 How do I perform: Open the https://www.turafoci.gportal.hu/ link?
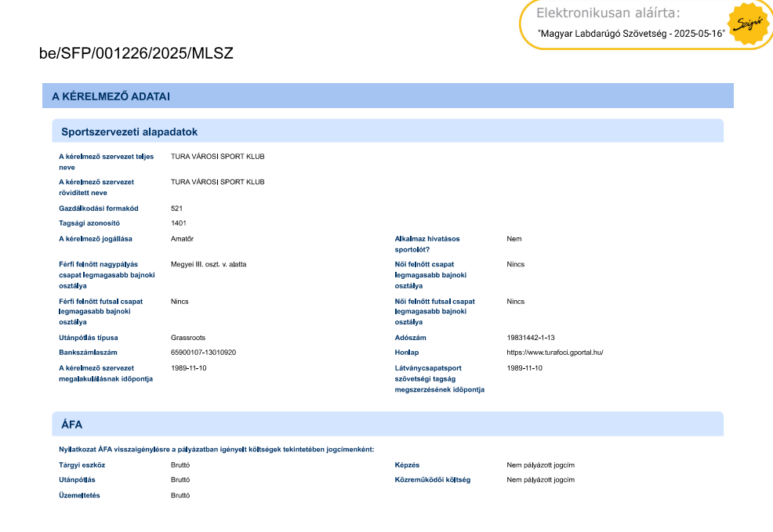pos(554,353)
